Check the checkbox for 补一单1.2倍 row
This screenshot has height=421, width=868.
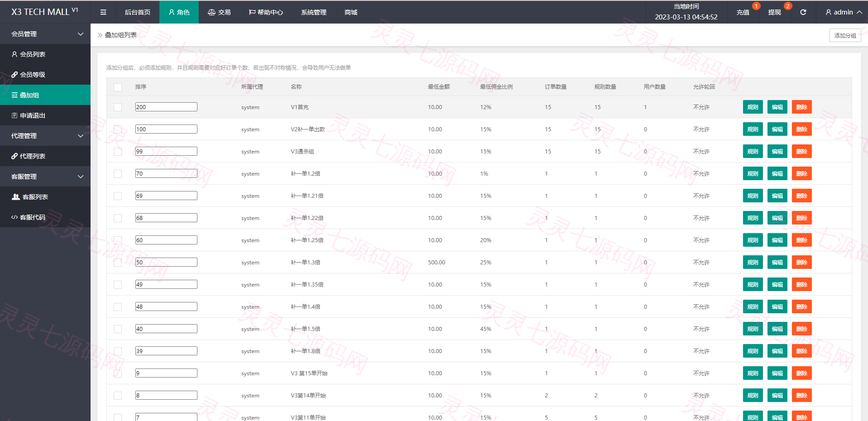pos(118,174)
